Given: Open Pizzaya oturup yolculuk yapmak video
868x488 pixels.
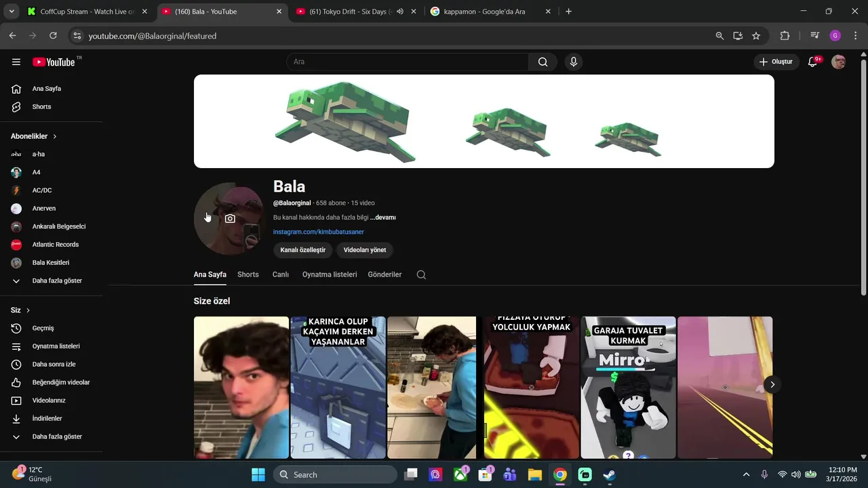Looking at the screenshot, I should coord(532,388).
